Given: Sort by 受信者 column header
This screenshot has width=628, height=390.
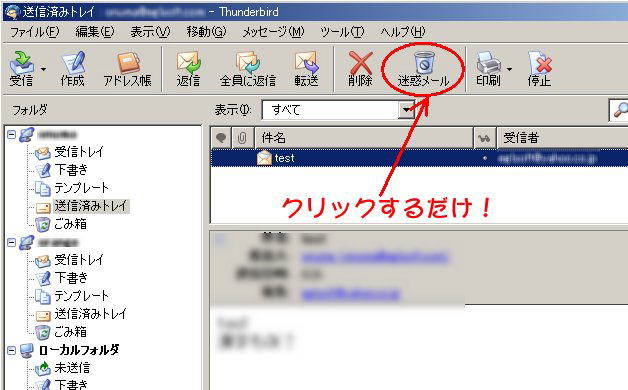Looking at the screenshot, I should coord(562,138).
